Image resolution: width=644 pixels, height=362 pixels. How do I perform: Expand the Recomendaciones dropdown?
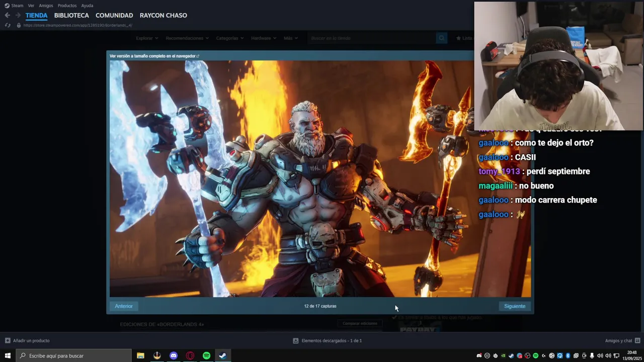tap(187, 38)
